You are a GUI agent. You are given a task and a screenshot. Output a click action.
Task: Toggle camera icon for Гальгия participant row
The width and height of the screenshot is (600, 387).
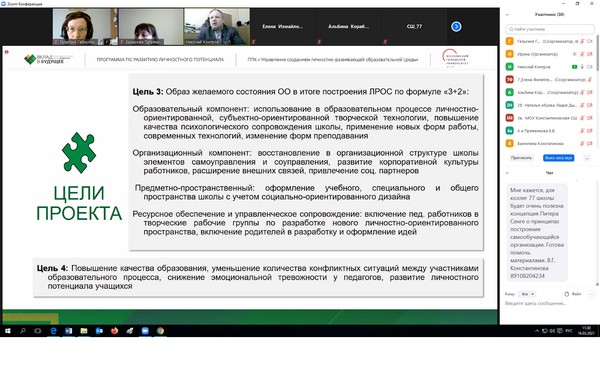(x=590, y=41)
